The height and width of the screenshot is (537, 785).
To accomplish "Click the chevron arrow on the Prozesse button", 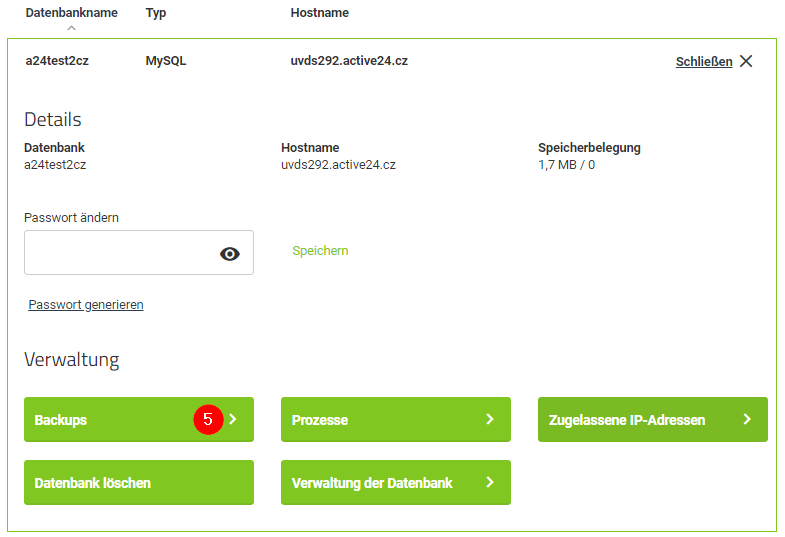I will click(490, 420).
